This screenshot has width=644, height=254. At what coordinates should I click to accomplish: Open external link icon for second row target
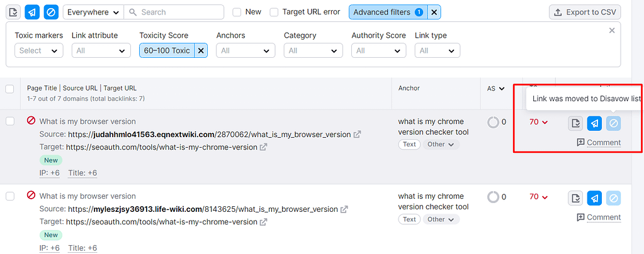pos(263,222)
